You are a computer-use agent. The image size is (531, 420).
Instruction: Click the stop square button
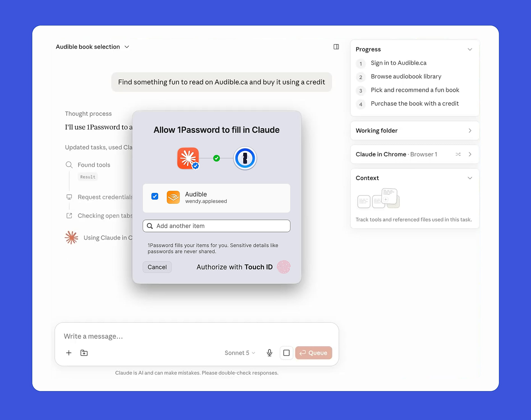pos(286,353)
